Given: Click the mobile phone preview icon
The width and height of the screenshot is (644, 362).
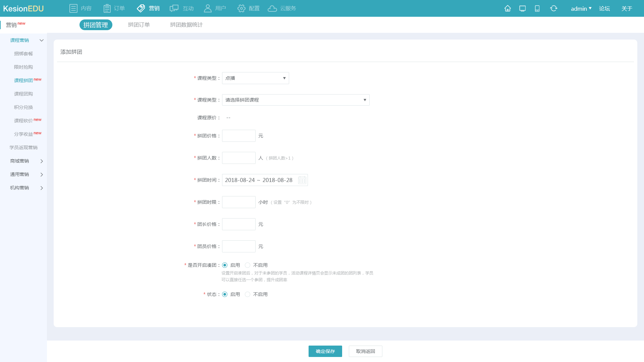Looking at the screenshot, I should click(x=537, y=8).
